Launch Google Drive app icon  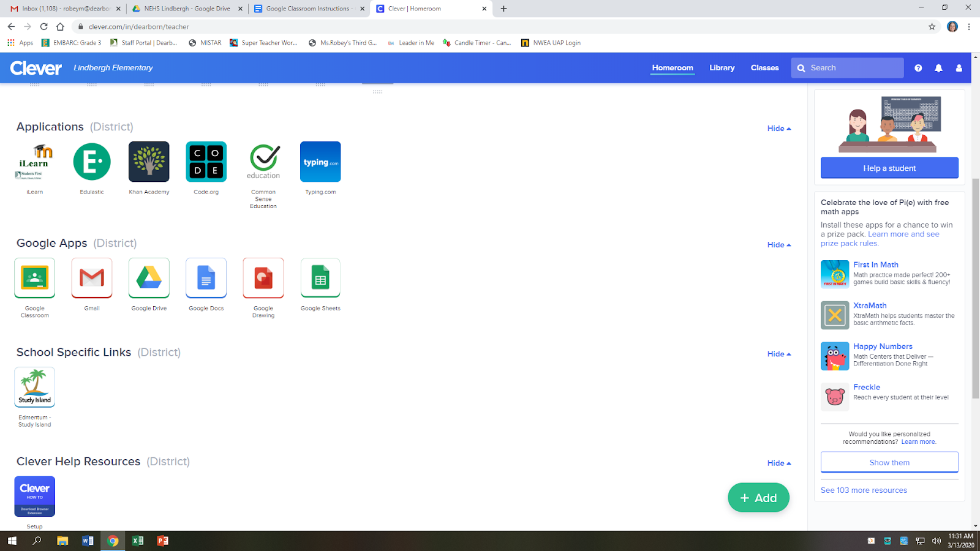149,278
